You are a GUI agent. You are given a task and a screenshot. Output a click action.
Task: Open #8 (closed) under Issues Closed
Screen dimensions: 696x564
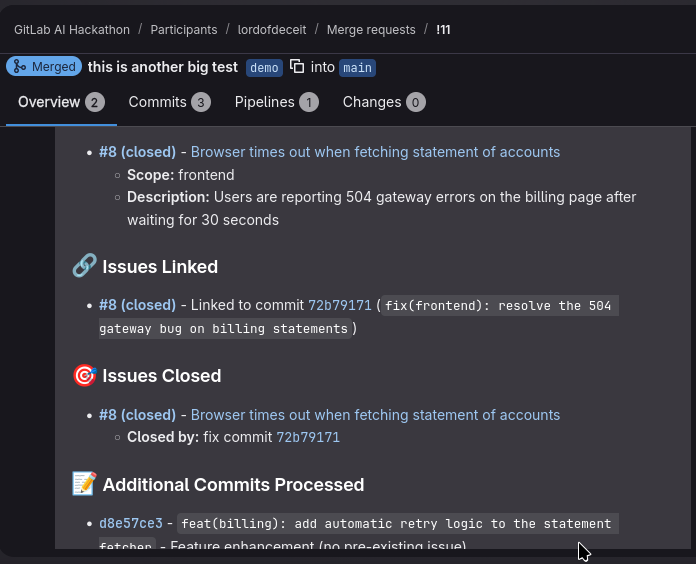[137, 414]
